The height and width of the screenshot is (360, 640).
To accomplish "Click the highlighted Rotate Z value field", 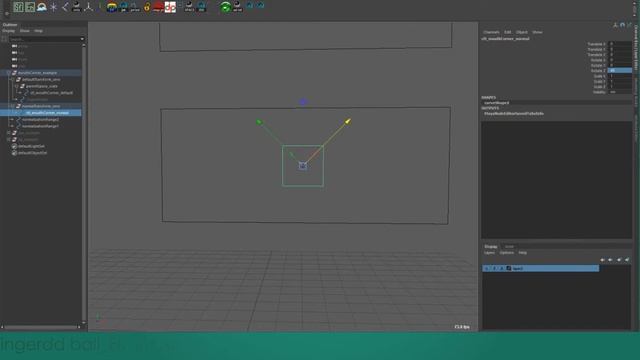I will (x=620, y=71).
